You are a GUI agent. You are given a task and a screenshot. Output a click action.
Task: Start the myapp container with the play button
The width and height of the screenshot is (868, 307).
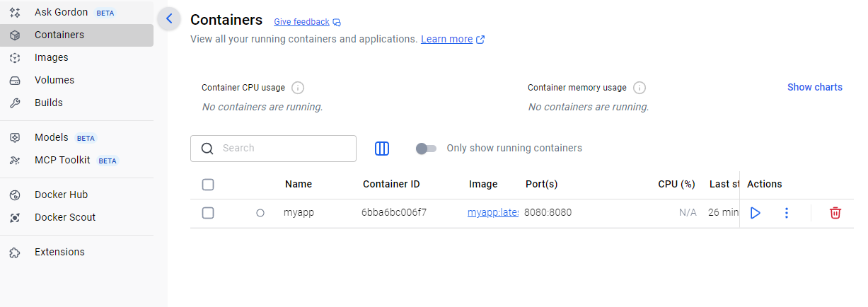[x=755, y=213]
